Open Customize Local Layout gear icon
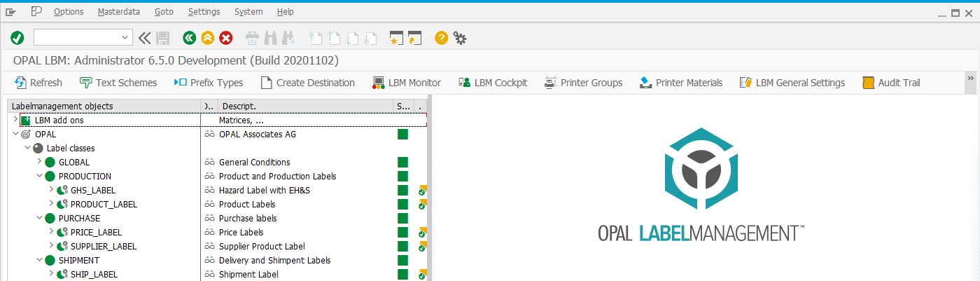 pyautogui.click(x=460, y=38)
